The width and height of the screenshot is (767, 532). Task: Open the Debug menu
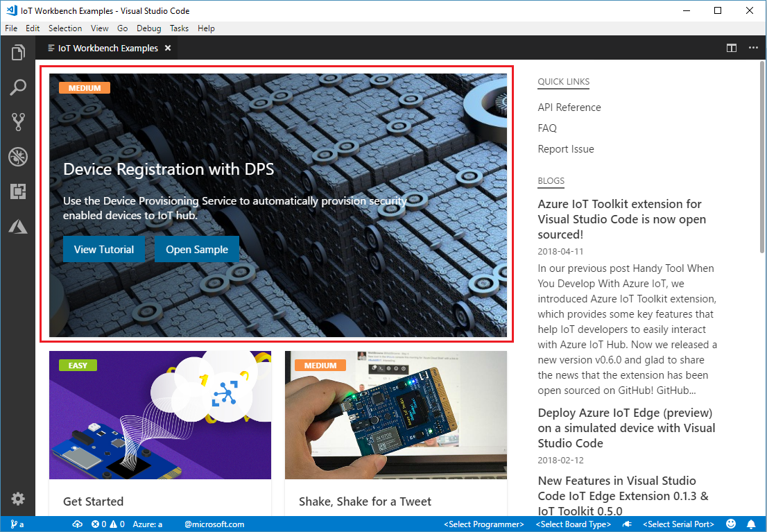(148, 28)
